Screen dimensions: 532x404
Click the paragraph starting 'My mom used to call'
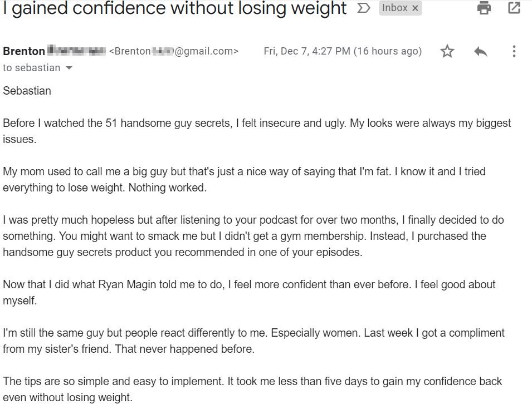[x=244, y=179]
